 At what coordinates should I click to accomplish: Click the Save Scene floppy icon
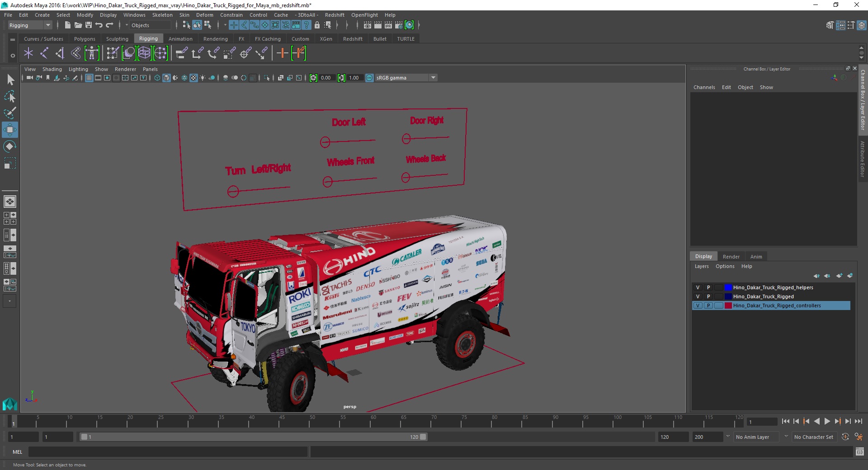coord(89,25)
